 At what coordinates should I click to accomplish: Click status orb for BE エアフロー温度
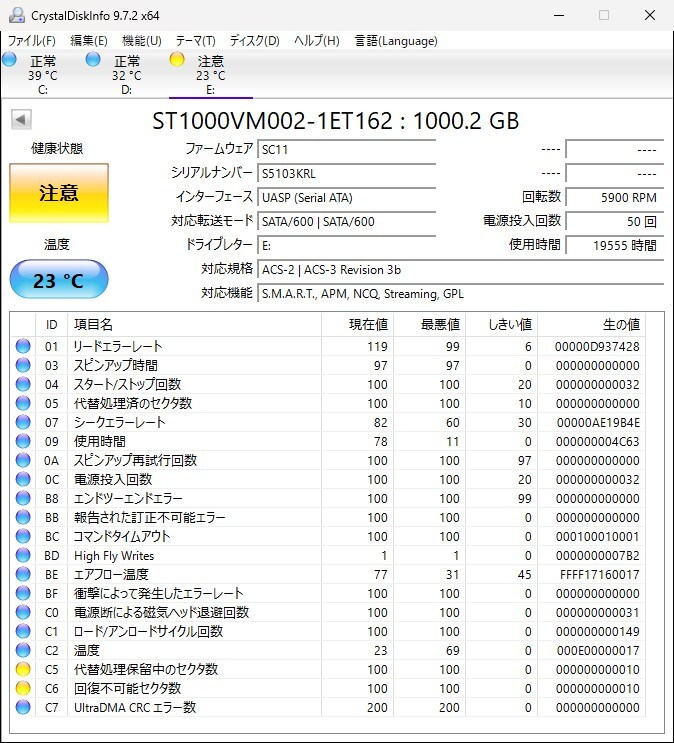point(23,574)
